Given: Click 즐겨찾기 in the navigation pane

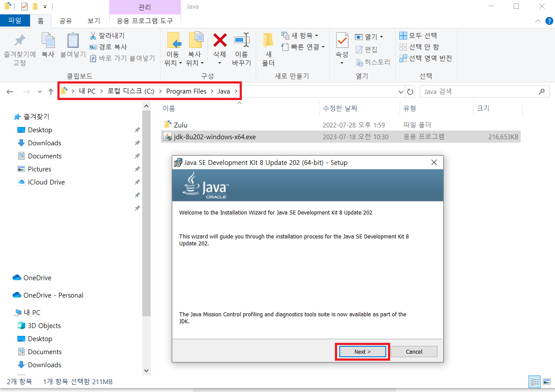Looking at the screenshot, I should pos(37,117).
